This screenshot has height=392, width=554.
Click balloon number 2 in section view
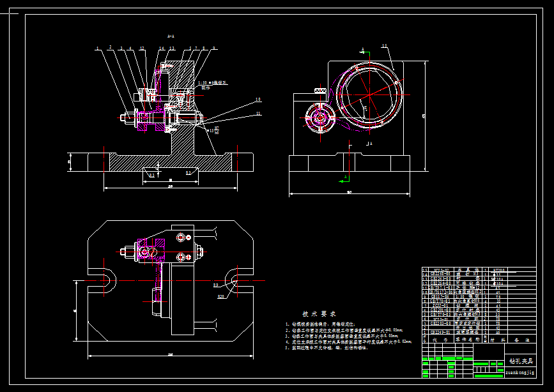point(111,47)
